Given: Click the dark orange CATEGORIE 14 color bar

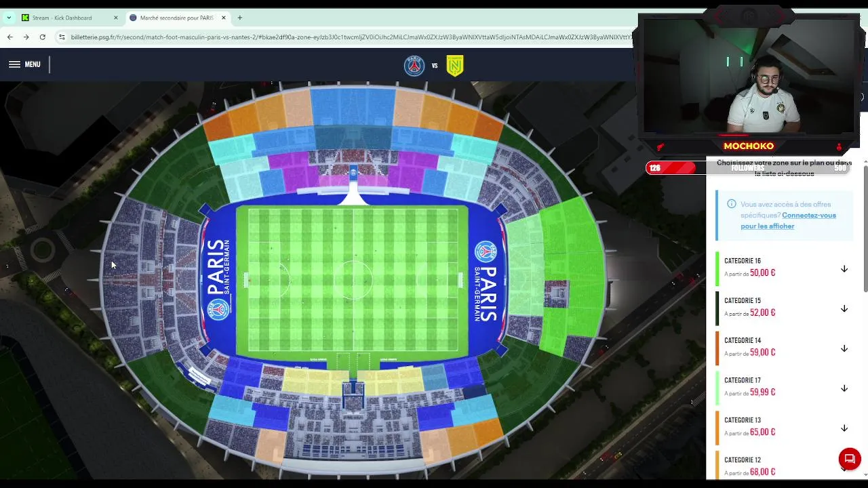Looking at the screenshot, I should [x=717, y=348].
